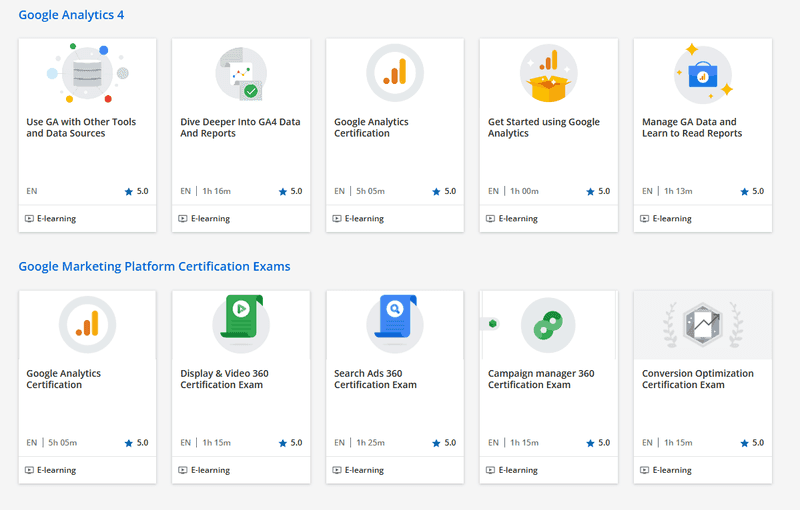800x510 pixels.
Task: Click the bar chart icon in the Google Analytics 4 row
Action: [x=395, y=73]
